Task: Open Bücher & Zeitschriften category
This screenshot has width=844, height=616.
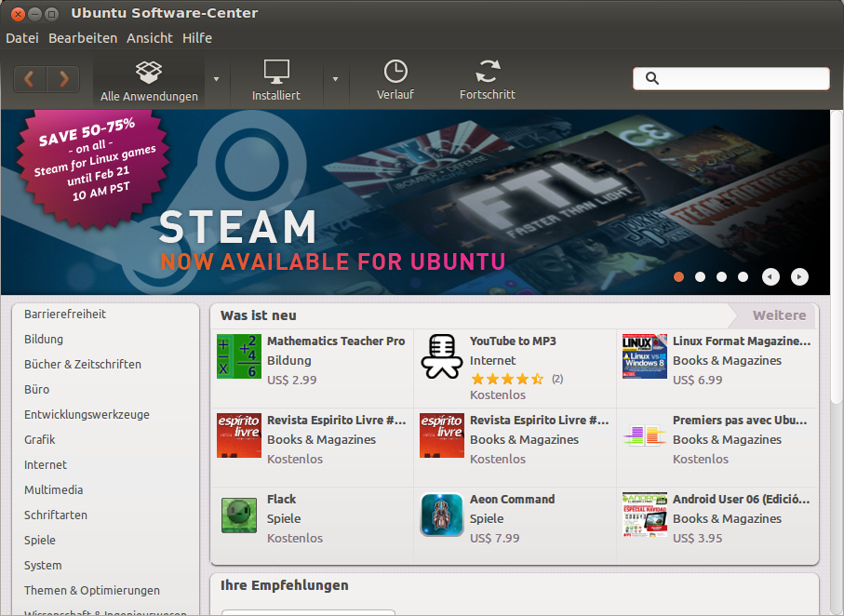Action: [83, 365]
